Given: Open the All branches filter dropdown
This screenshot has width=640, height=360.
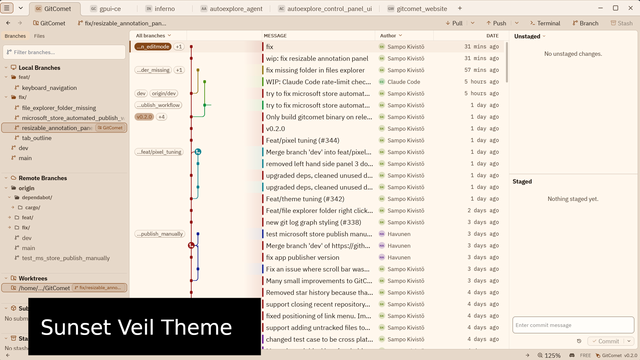Looking at the screenshot, I should [153, 36].
